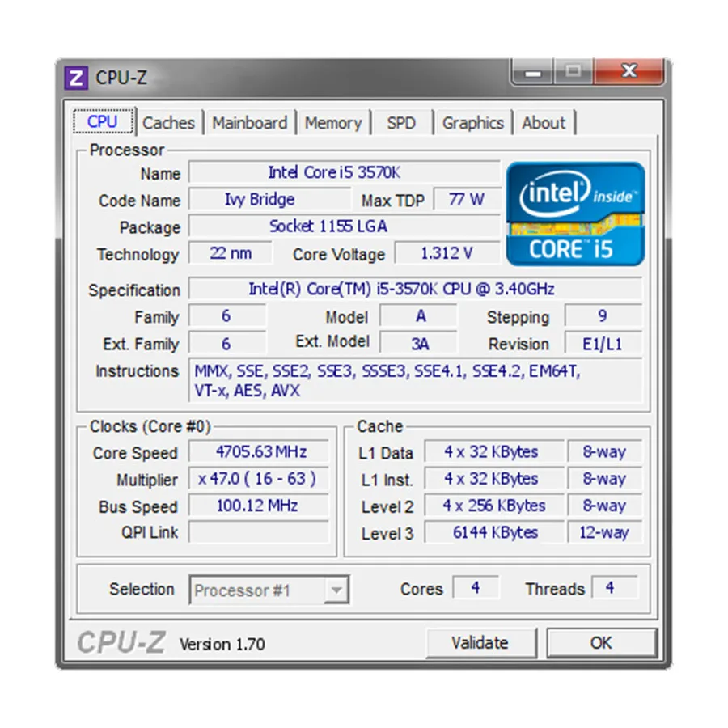The height and width of the screenshot is (728, 728).
Task: Click the Multiplier value x 47.0
Action: click(259, 479)
